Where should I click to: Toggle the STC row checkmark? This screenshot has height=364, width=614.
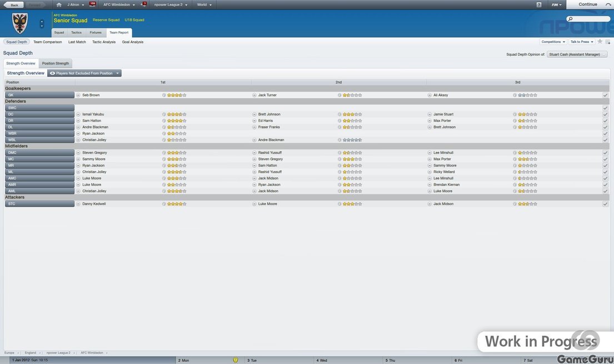(605, 204)
